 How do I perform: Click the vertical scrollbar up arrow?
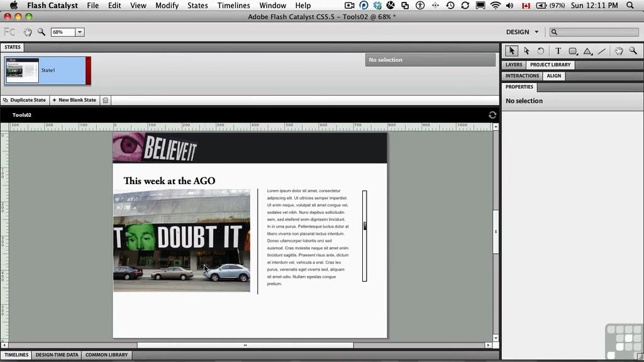(496, 126)
